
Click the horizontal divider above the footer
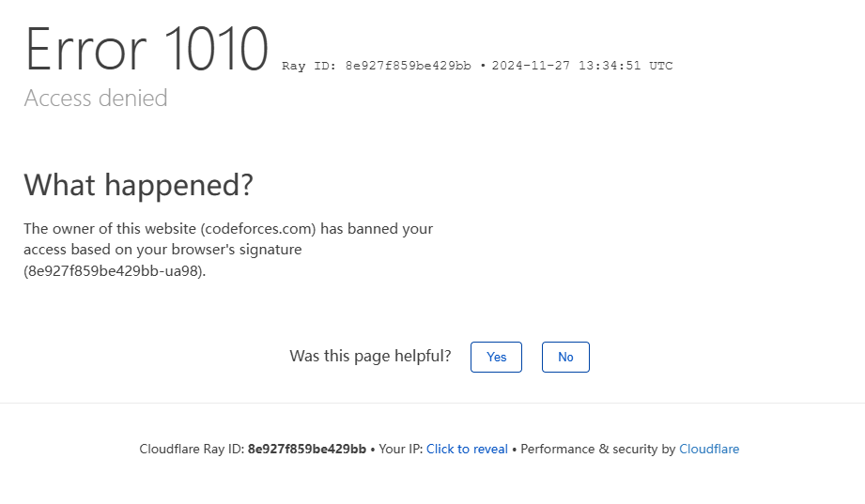[x=432, y=404]
